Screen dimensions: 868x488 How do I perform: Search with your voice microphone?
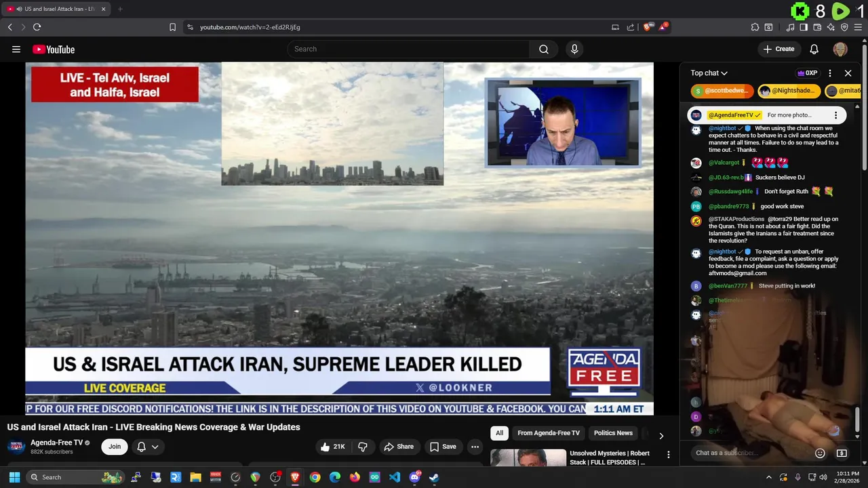coord(574,49)
